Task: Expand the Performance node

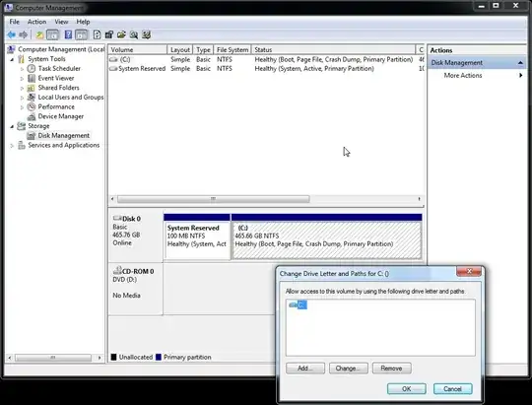Action: coord(22,107)
